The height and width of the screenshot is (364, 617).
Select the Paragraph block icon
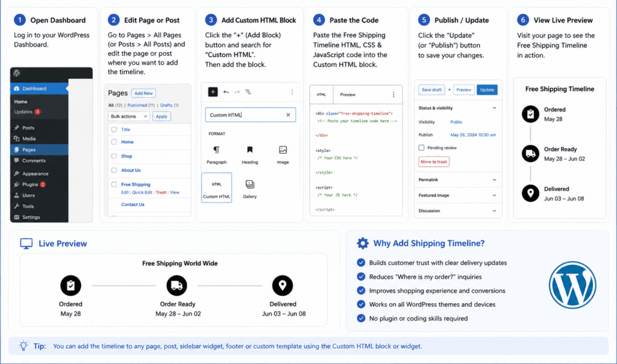[x=216, y=150]
